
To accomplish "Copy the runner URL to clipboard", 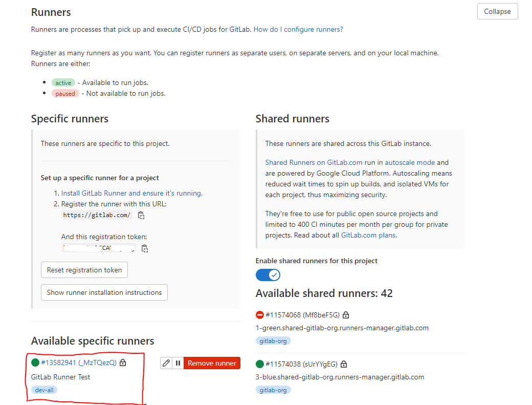I will pyautogui.click(x=141, y=215).
